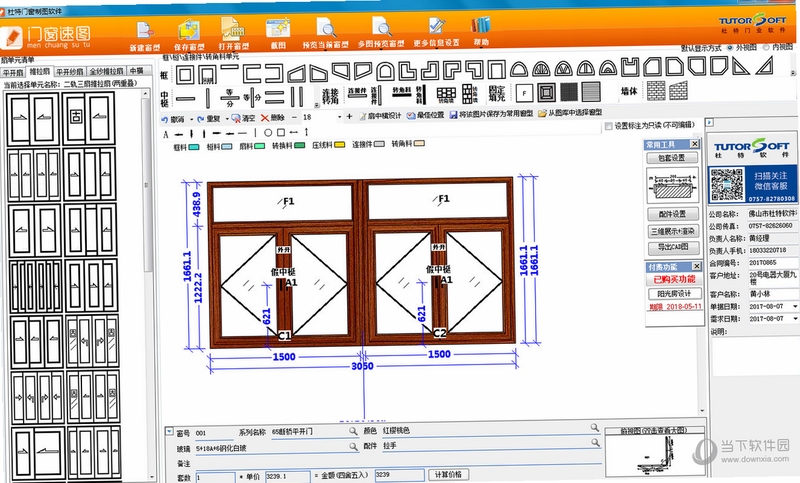The width and height of the screenshot is (800, 483).
Task: Select the plain rectangular frame shape
Action: click(185, 74)
